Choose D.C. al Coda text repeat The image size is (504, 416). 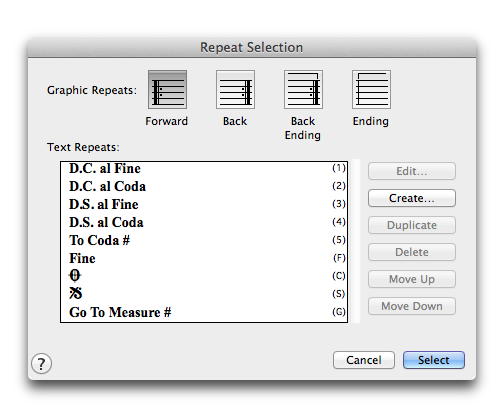pyautogui.click(x=204, y=186)
